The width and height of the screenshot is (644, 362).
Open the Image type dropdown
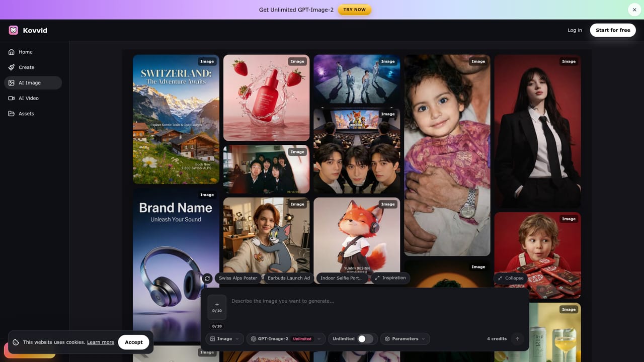coord(224,339)
